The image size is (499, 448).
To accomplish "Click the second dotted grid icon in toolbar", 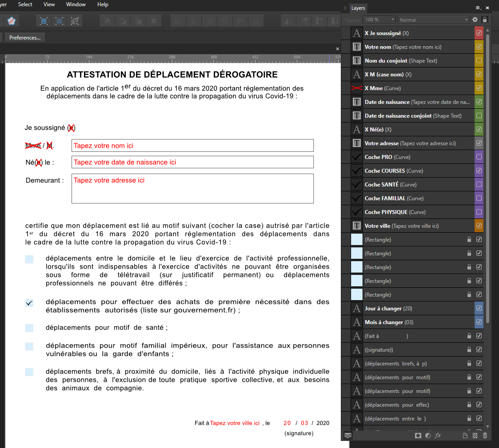I will [59, 21].
